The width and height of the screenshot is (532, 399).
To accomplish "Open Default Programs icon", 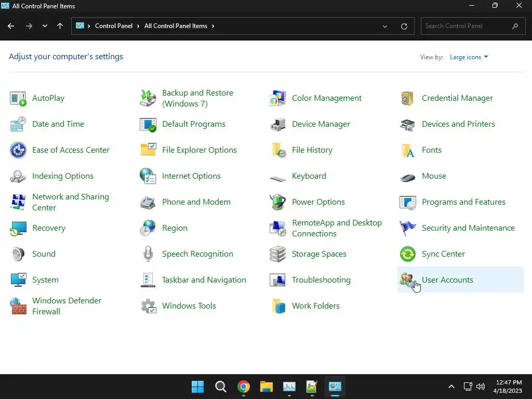I will 148,124.
